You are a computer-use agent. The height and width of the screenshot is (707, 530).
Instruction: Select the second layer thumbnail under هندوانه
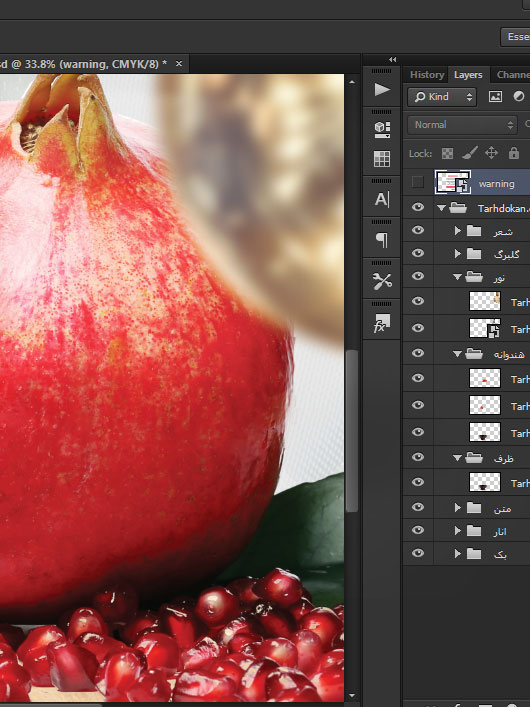click(x=485, y=405)
